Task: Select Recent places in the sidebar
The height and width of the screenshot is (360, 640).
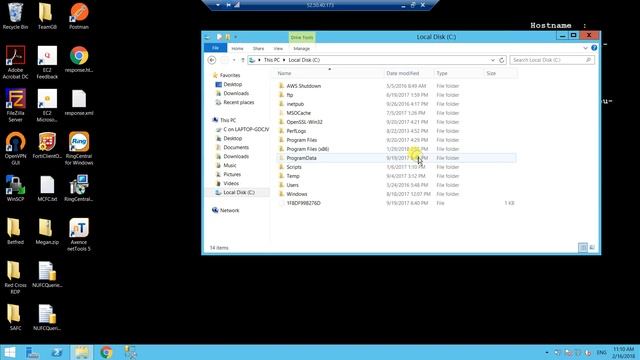Action: [238, 102]
